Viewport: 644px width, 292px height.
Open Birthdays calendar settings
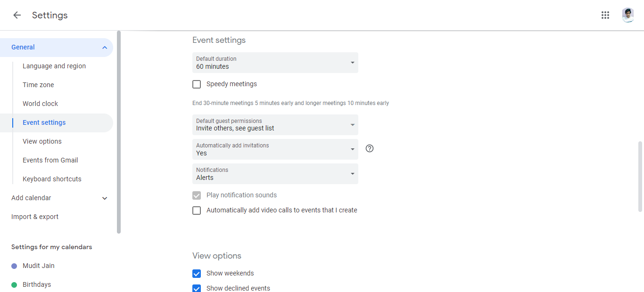pyautogui.click(x=37, y=284)
